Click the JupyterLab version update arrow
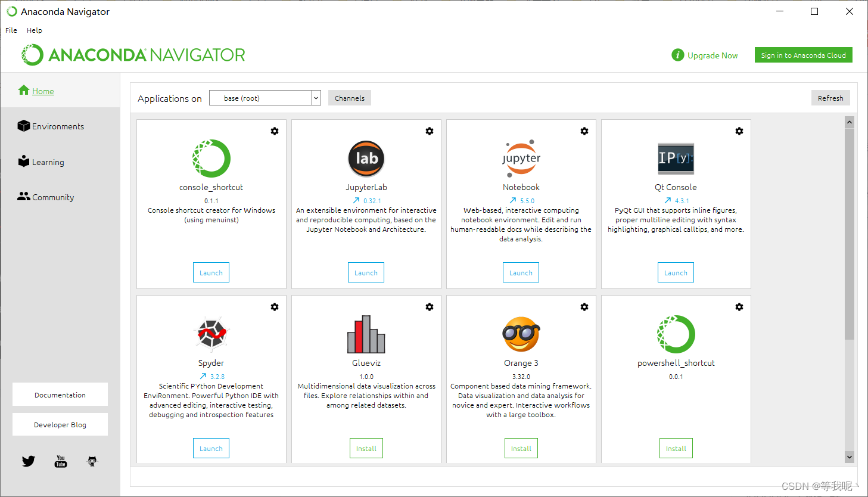 (356, 201)
